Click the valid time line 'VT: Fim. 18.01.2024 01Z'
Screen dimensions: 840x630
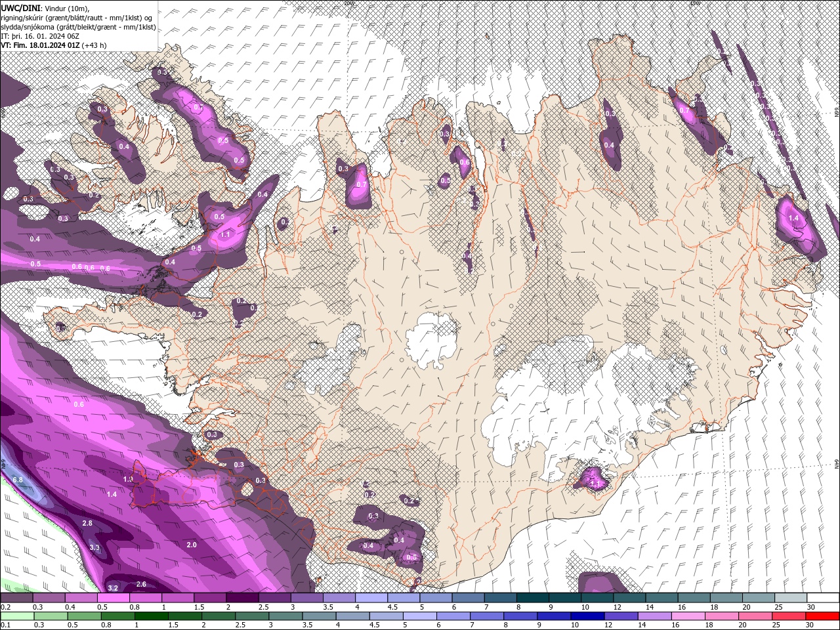tap(41, 45)
